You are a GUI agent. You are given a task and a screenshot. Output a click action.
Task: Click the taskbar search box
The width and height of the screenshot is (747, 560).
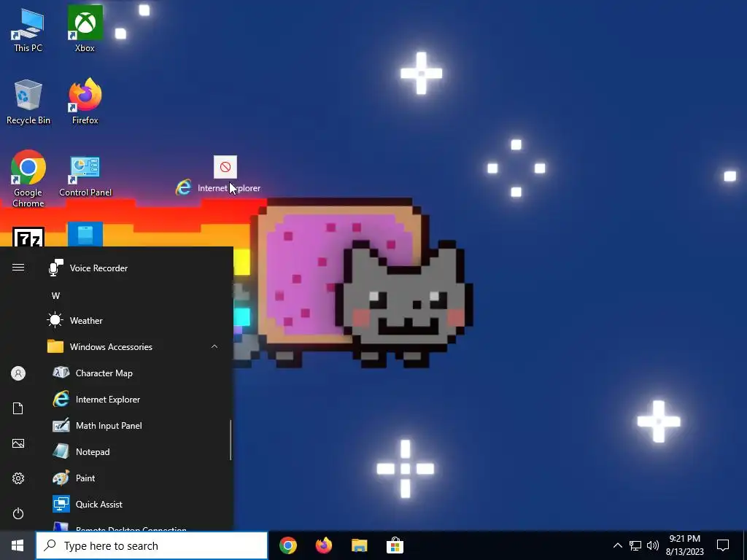152,545
